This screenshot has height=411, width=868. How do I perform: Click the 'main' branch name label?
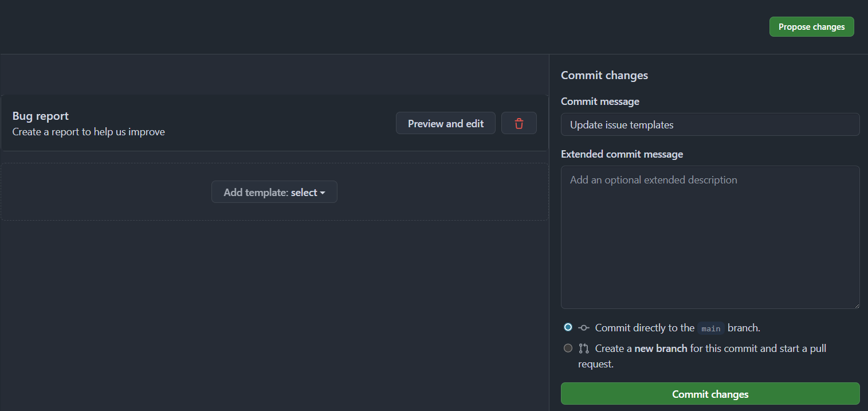(711, 328)
